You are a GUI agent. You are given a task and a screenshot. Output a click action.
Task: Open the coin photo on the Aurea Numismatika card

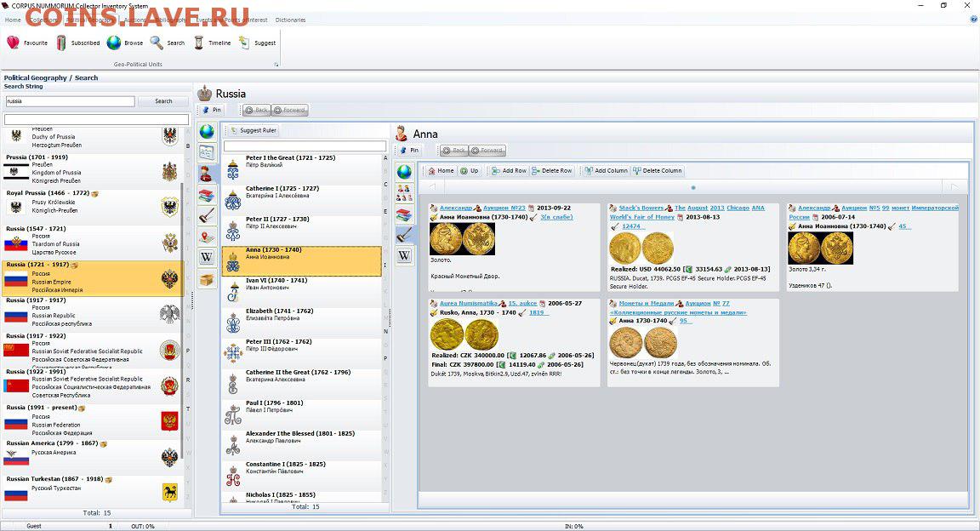coord(464,334)
